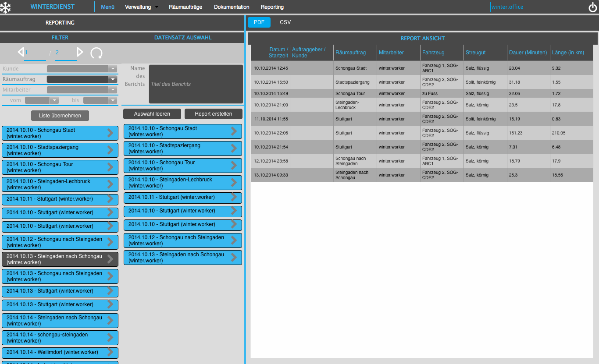Screen dimensions: 599x364
Task: Click the snowflake logo icon
Action: pos(5,7)
